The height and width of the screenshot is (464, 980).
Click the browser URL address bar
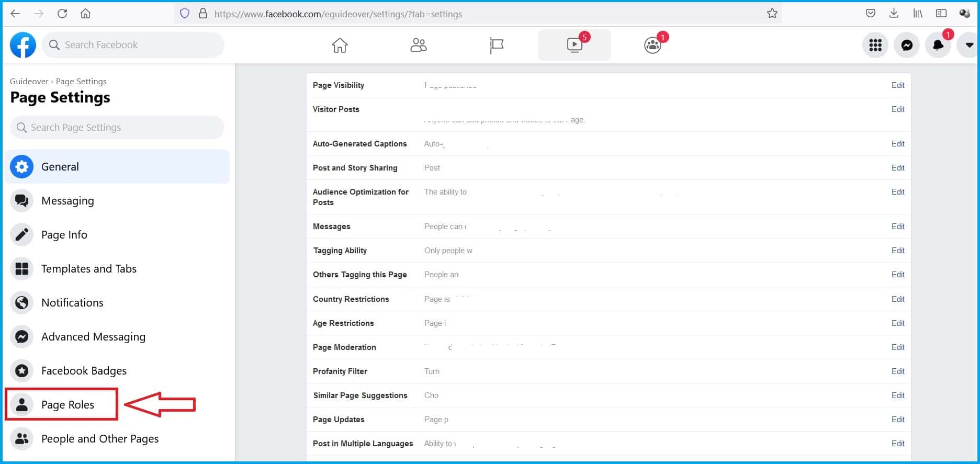(478, 14)
